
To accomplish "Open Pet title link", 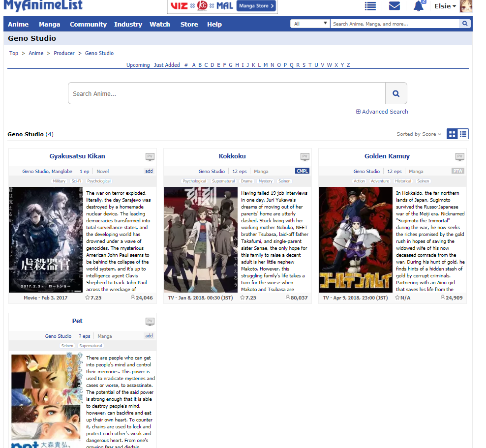I will [x=77, y=321].
